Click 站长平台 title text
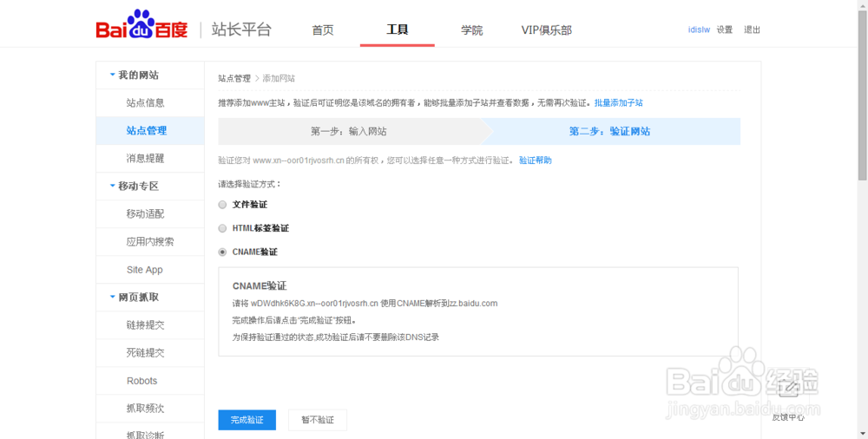The image size is (868, 439). coord(241,29)
